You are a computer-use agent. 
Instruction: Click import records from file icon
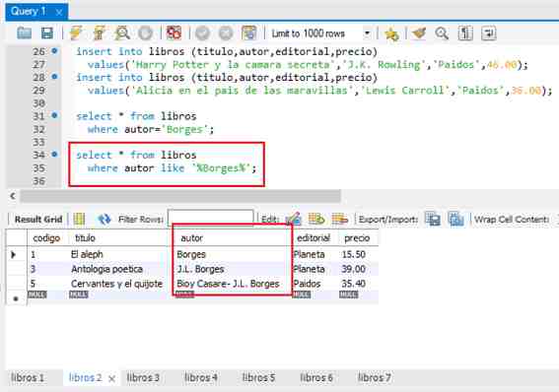(x=455, y=219)
